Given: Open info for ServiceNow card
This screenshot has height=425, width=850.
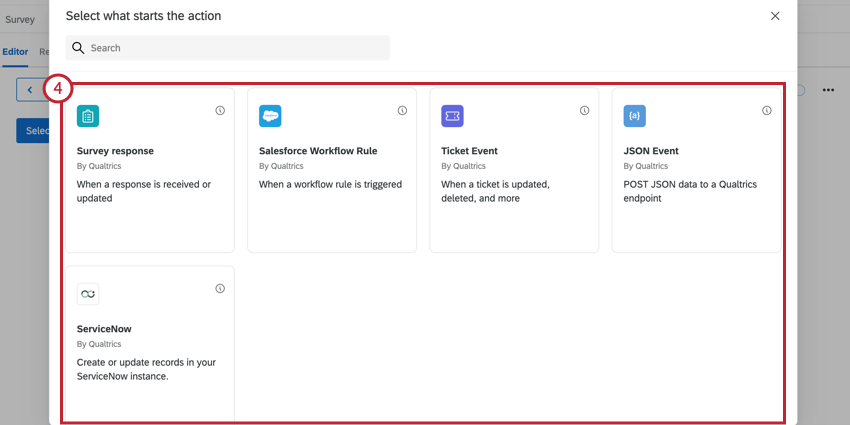Looking at the screenshot, I should coord(220,288).
